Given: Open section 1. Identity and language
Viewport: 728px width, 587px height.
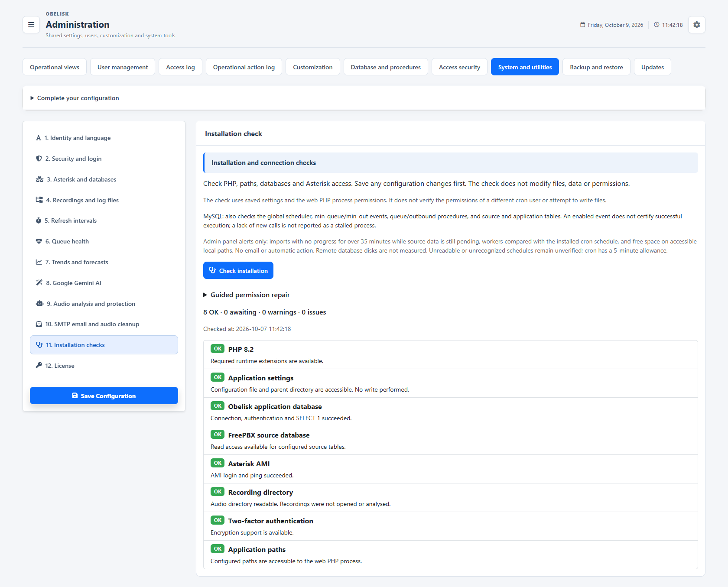Looking at the screenshot, I should point(104,138).
